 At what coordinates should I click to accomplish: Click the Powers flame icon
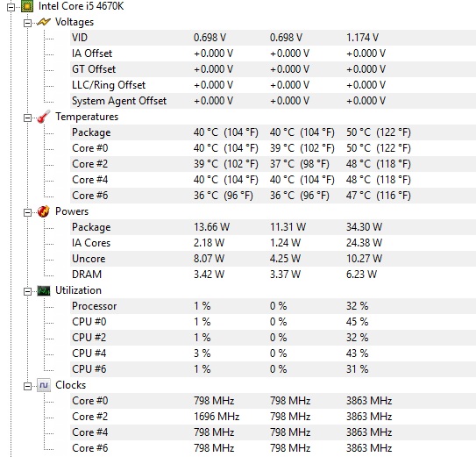[44, 211]
